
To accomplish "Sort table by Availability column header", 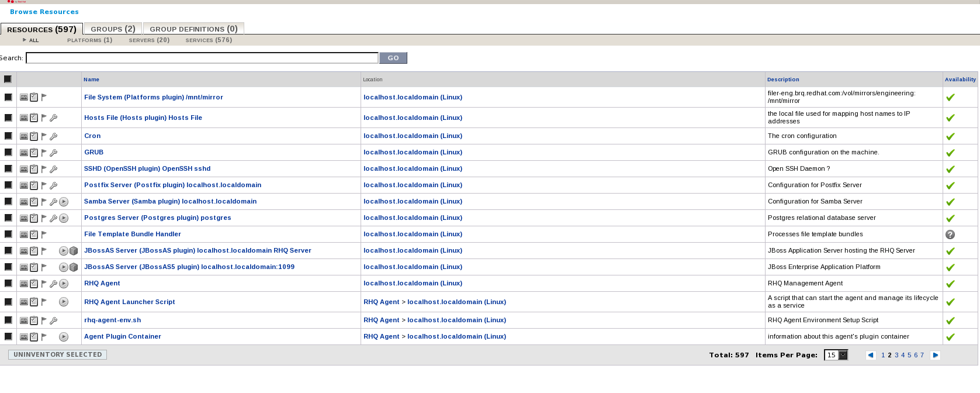I will [x=960, y=80].
